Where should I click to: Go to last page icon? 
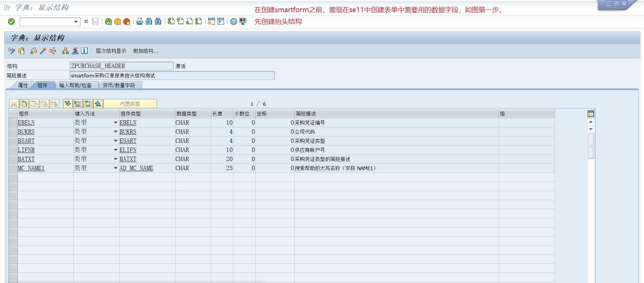coord(199,22)
